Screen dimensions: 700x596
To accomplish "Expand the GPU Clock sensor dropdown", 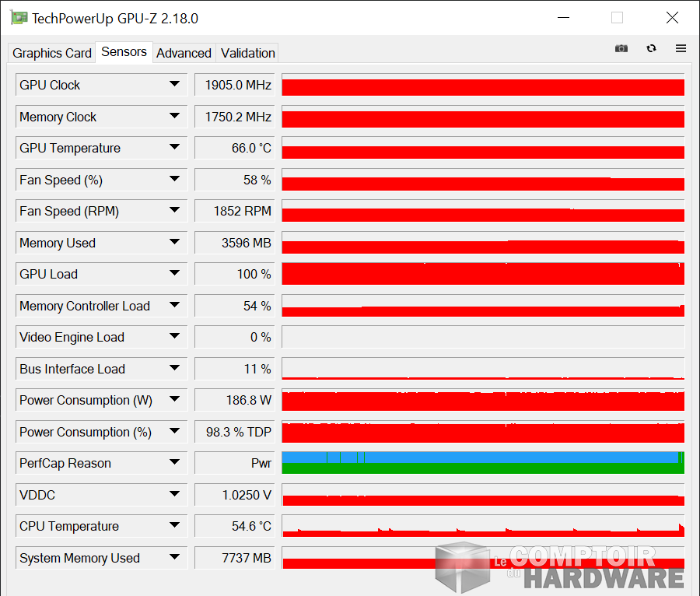I will tap(174, 85).
